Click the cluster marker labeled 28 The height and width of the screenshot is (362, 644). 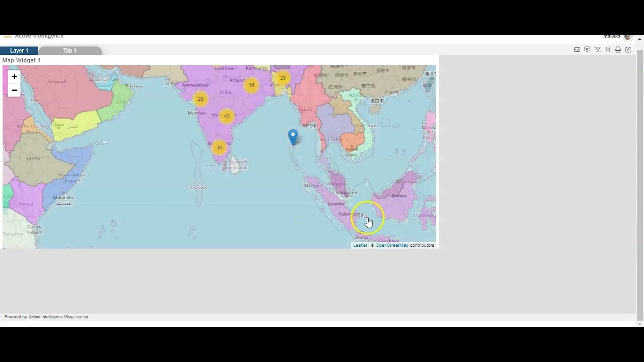coord(201,99)
